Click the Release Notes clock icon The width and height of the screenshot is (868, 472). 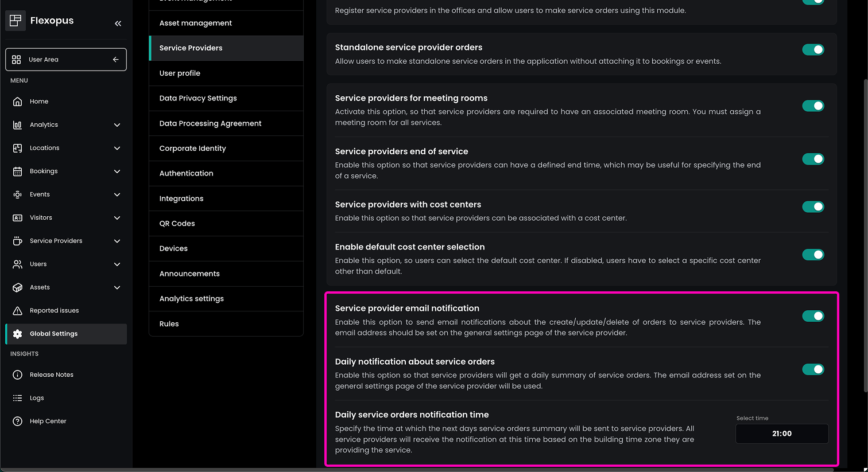(17, 375)
